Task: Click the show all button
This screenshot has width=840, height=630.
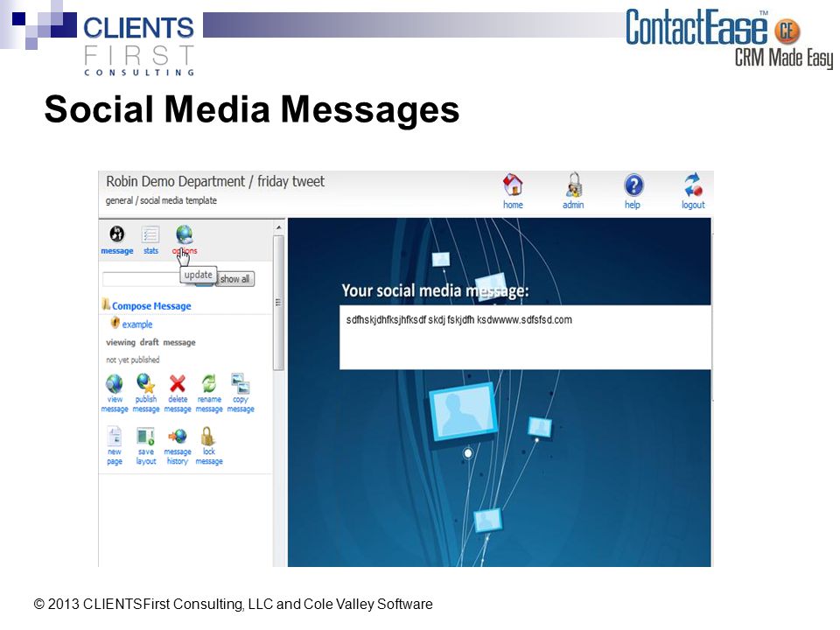Action: point(234,279)
